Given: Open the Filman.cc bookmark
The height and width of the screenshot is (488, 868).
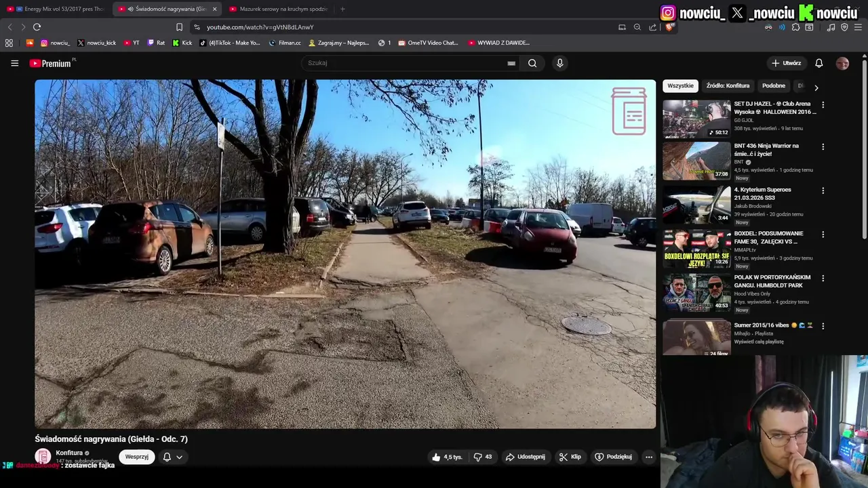Looking at the screenshot, I should point(285,43).
